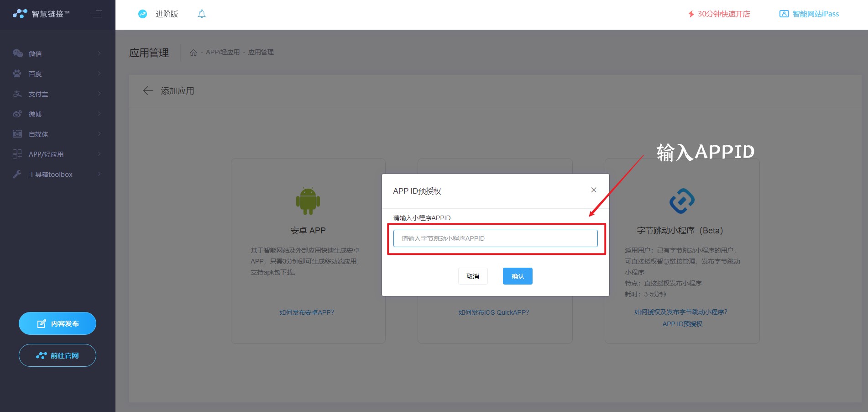Image resolution: width=868 pixels, height=412 pixels.
Task: Click the WeChat icon in sidebar
Action: point(18,53)
